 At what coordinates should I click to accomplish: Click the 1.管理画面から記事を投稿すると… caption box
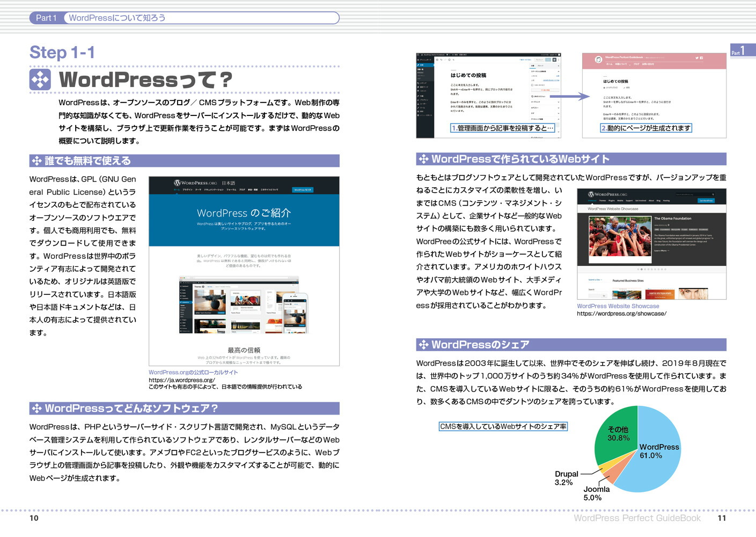tap(502, 128)
